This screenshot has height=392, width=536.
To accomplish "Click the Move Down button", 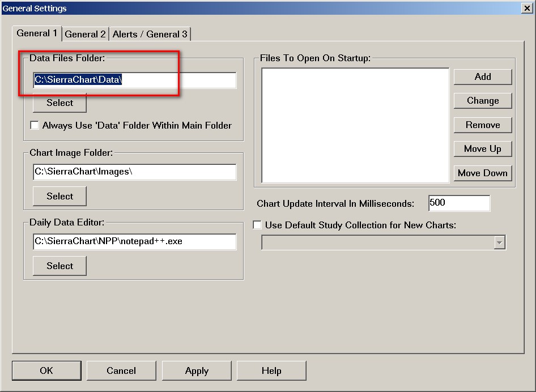I will pos(483,173).
